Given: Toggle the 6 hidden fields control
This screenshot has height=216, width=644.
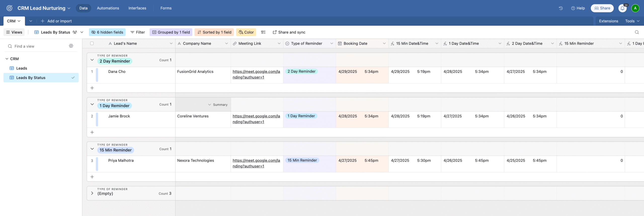Looking at the screenshot, I should point(107,32).
